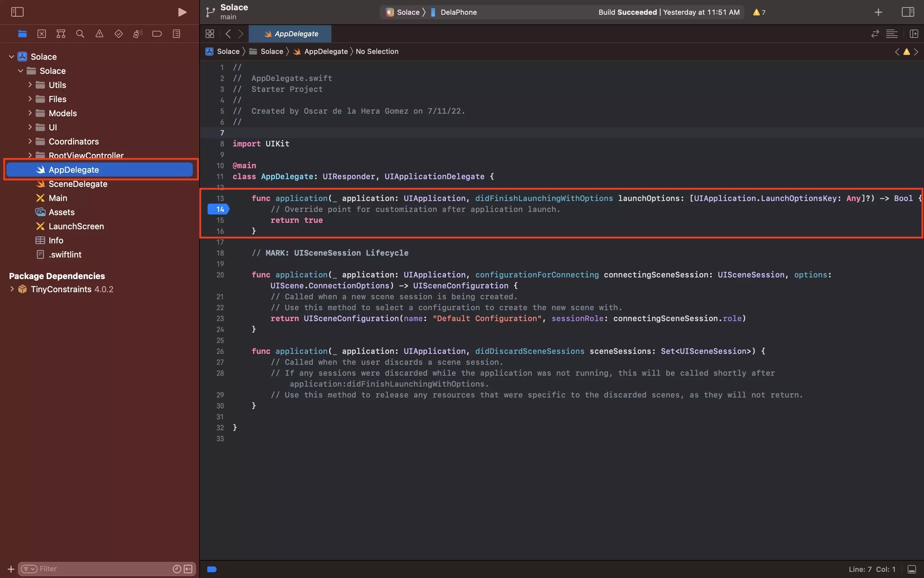Open the Find navigator magnifier icon

click(x=80, y=34)
